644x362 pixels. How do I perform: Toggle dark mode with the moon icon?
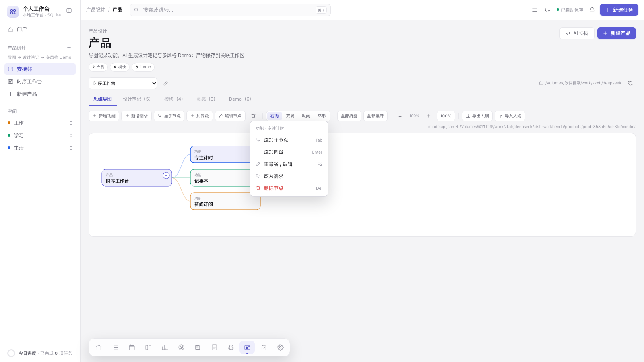pos(547,10)
